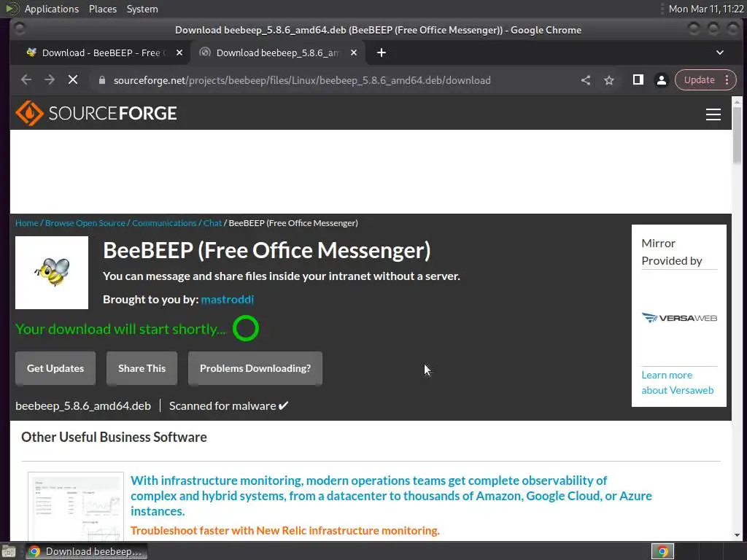This screenshot has width=747, height=560.
Task: Click the Get Updates button
Action: (x=55, y=368)
